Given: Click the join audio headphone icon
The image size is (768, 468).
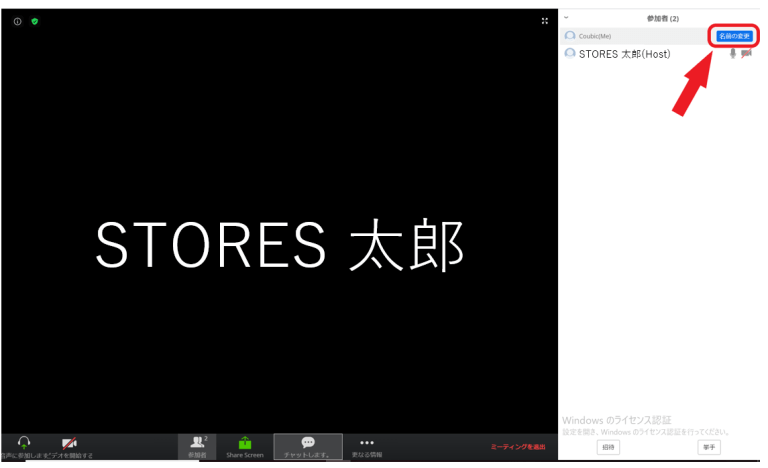Looking at the screenshot, I should pos(24,443).
